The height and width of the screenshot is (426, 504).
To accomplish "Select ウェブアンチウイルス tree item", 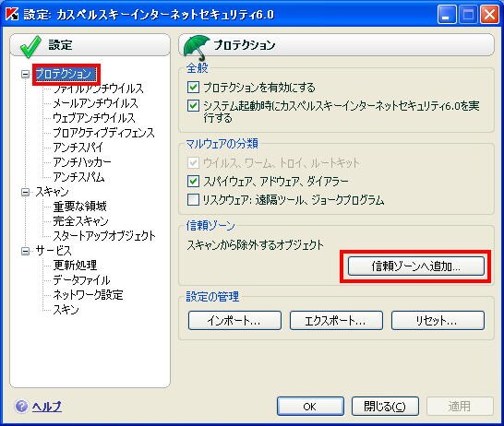I will [94, 118].
